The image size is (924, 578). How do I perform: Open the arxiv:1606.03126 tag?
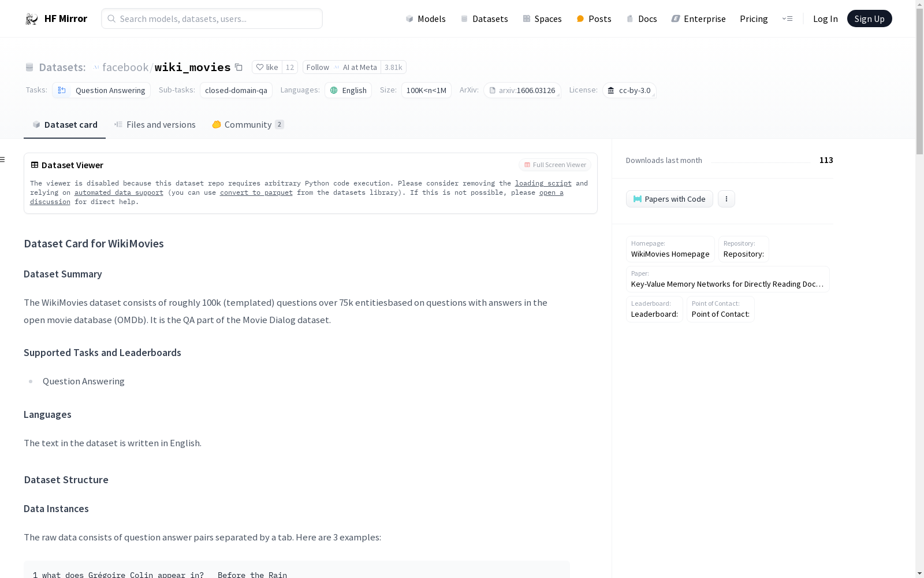click(x=522, y=90)
